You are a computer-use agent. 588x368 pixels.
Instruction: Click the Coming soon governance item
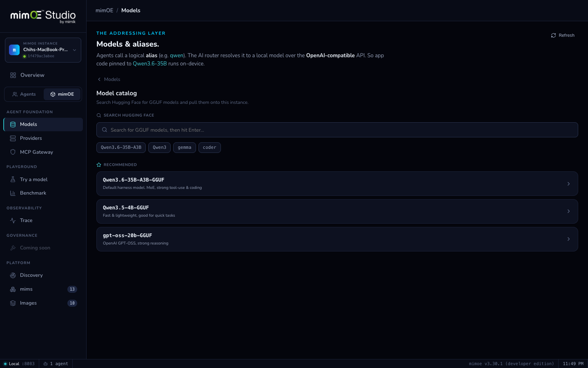pyautogui.click(x=43, y=248)
